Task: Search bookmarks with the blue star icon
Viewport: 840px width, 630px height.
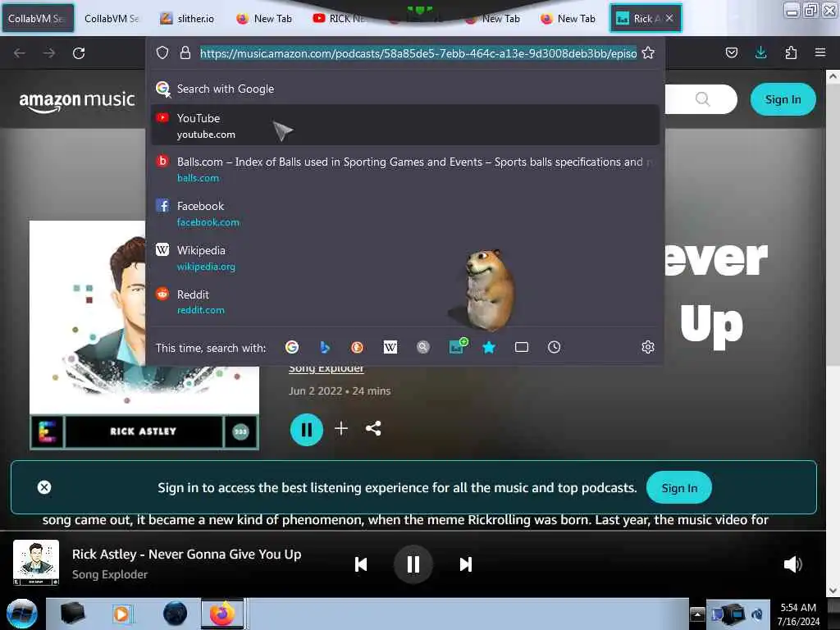Action: click(489, 347)
